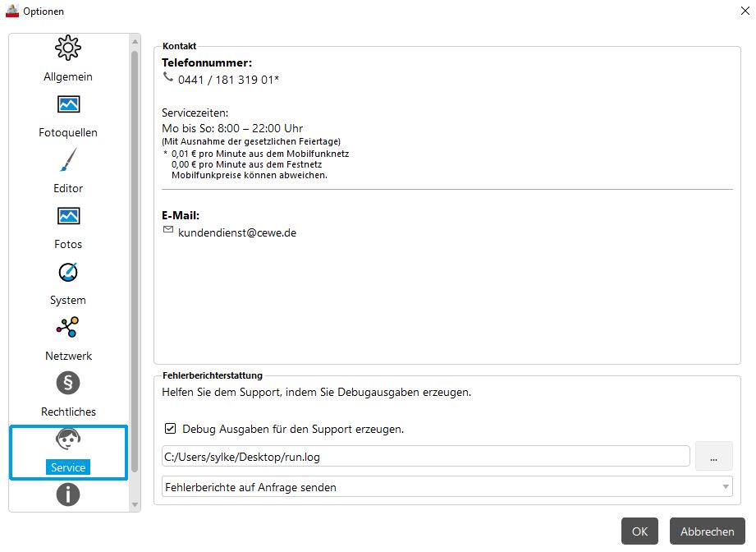Image resolution: width=756 pixels, height=552 pixels.
Task: Click the phone handset icon
Action: pos(167,76)
